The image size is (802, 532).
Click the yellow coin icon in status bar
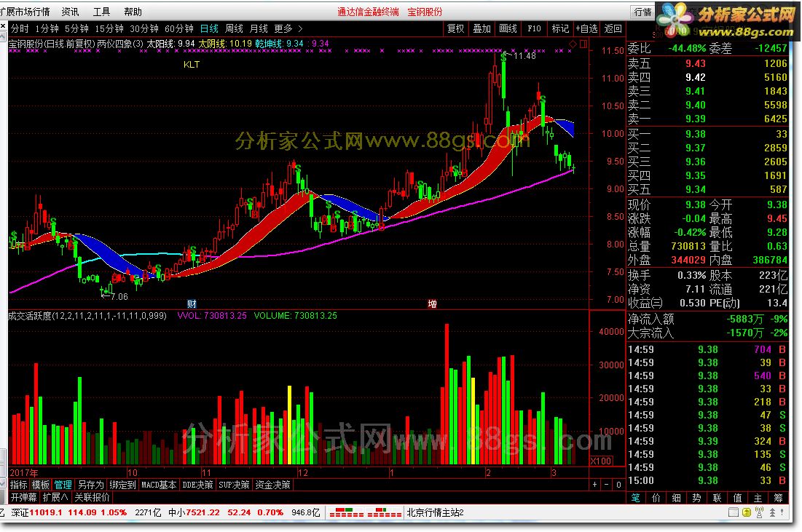point(746,512)
